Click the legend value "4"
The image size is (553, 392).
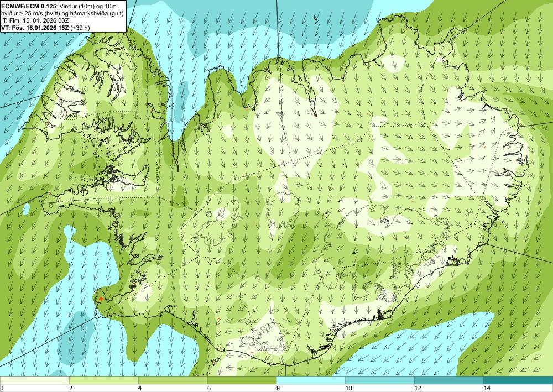click(x=140, y=389)
